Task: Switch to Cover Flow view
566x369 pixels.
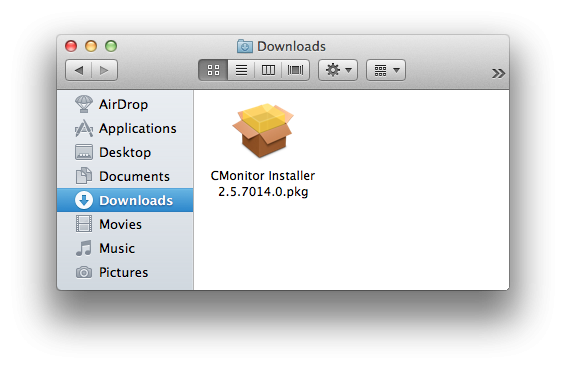Action: pos(295,70)
